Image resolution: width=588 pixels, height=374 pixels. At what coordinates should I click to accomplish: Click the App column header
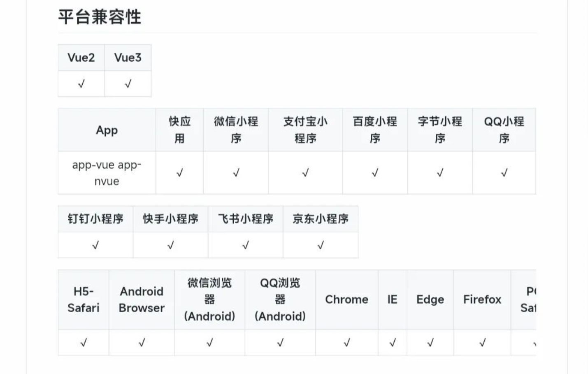tap(107, 130)
